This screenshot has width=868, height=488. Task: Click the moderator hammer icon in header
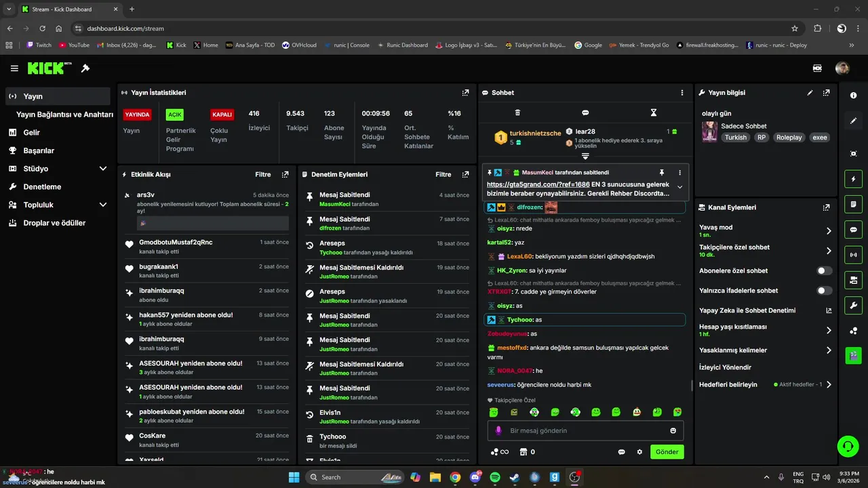[85, 68]
